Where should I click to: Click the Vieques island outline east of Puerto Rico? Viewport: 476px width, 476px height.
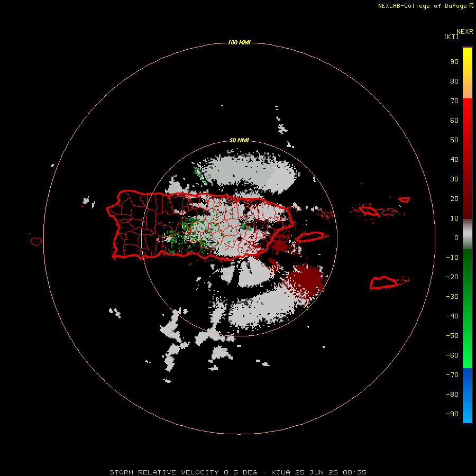point(312,237)
